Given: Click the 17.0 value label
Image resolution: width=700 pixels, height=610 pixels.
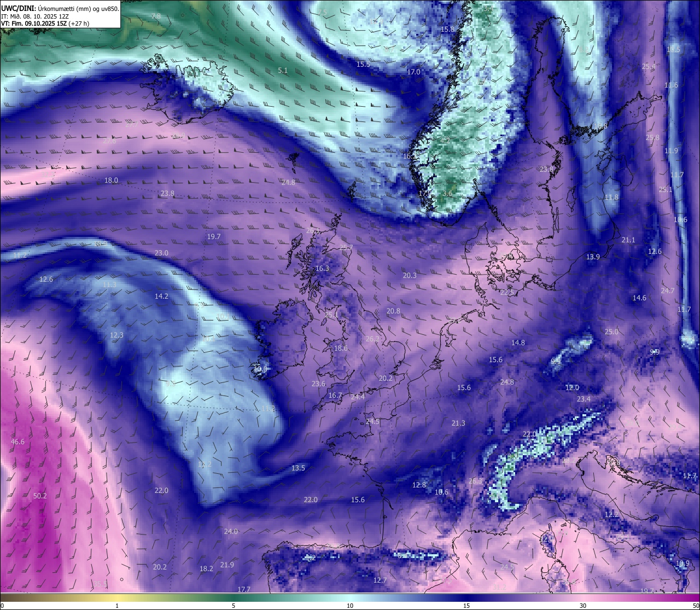Looking at the screenshot, I should point(413,72).
